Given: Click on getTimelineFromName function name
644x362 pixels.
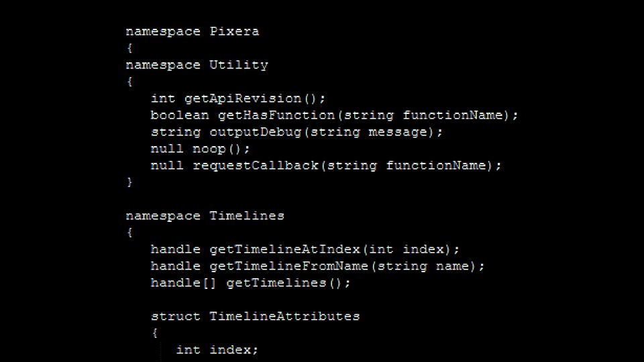Looking at the screenshot, I should pos(288,266).
